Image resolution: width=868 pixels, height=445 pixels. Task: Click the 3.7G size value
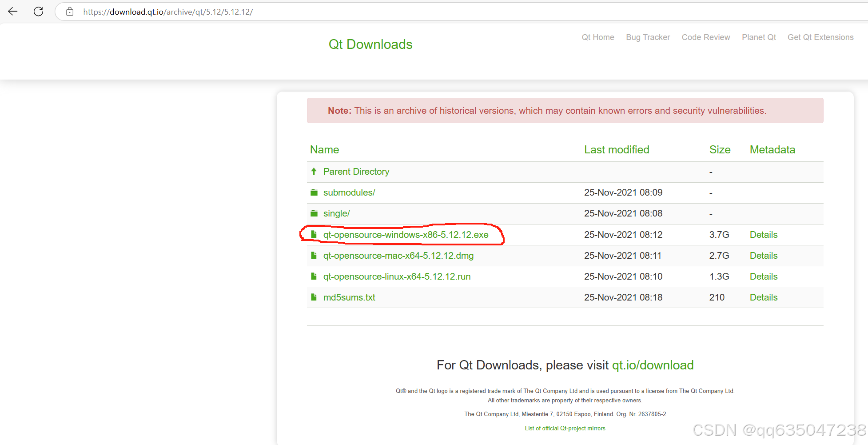(719, 235)
